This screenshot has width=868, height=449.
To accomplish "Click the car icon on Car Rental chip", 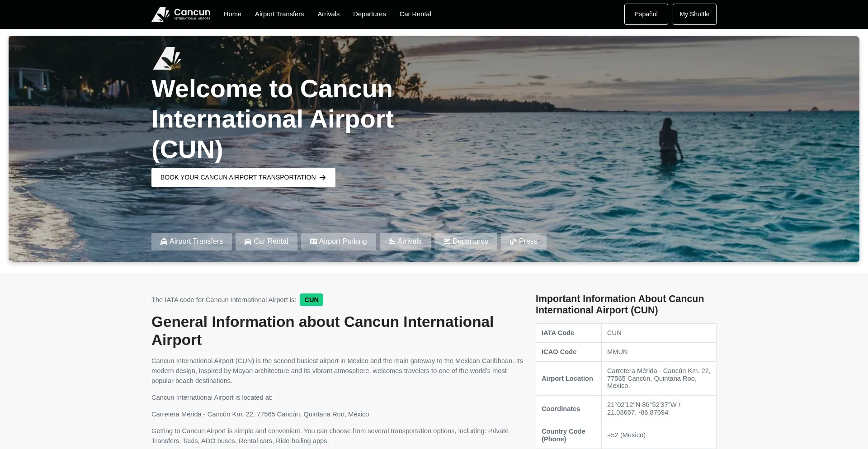I will pos(248,242).
